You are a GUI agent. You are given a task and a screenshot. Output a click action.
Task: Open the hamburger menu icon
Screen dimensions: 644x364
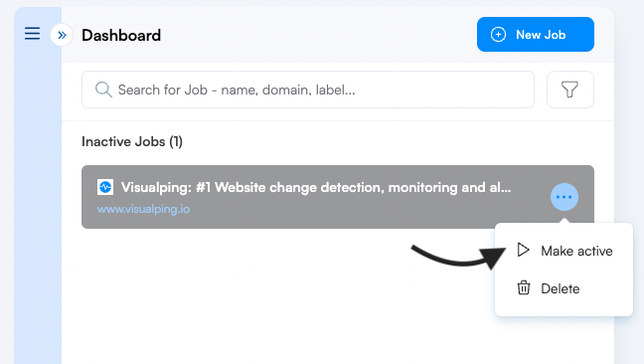point(32,33)
